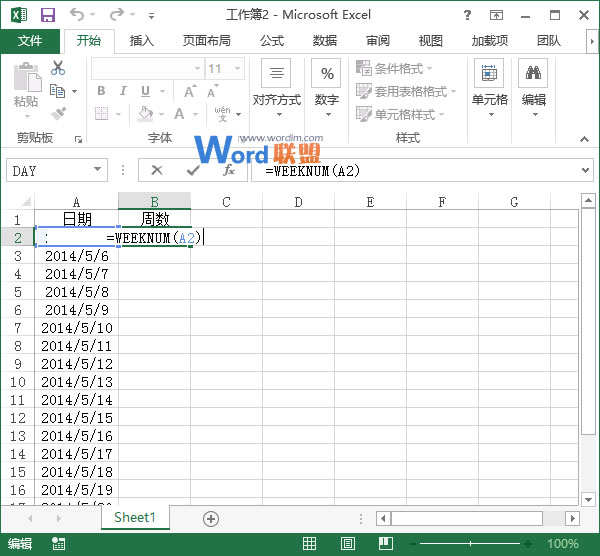Switch to Page Break Preview

tap(386, 543)
